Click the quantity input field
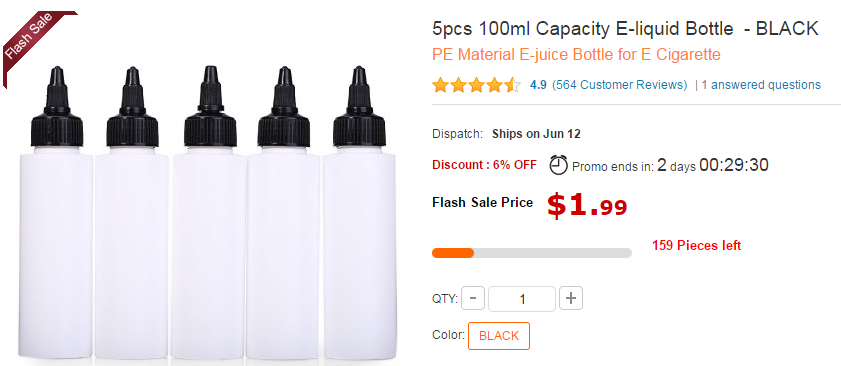Image resolution: width=841 pixels, height=366 pixels. pos(522,299)
